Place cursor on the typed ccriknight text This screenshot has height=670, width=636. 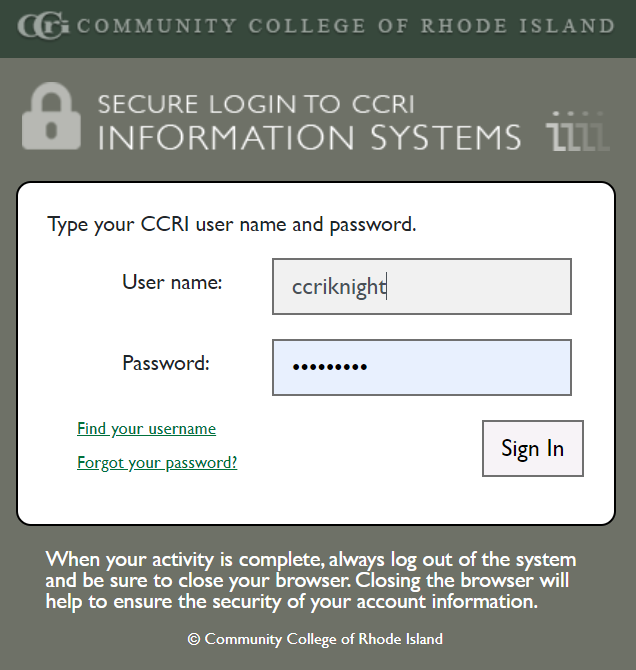[339, 287]
